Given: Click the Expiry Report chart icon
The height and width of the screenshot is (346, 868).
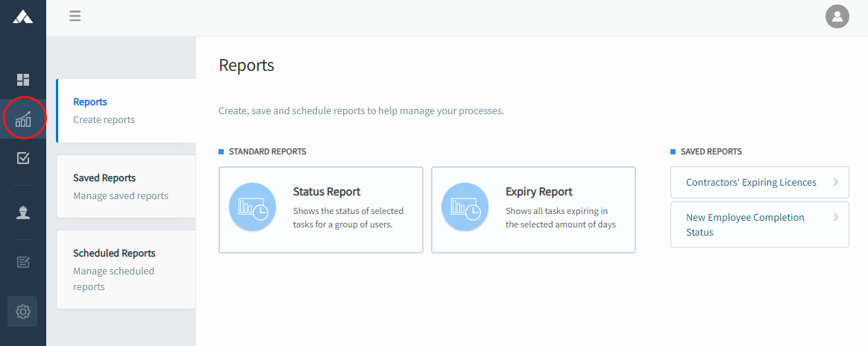Looking at the screenshot, I should [x=465, y=207].
